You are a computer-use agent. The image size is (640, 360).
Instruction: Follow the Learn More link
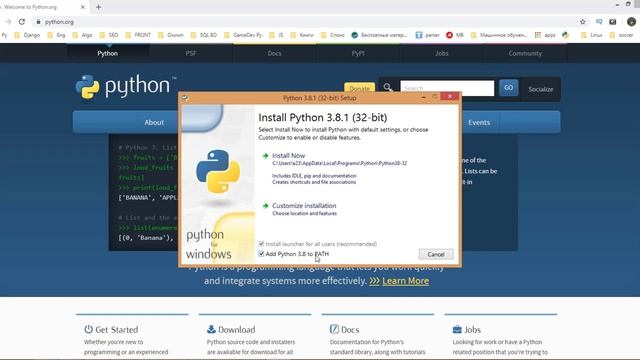pos(405,281)
